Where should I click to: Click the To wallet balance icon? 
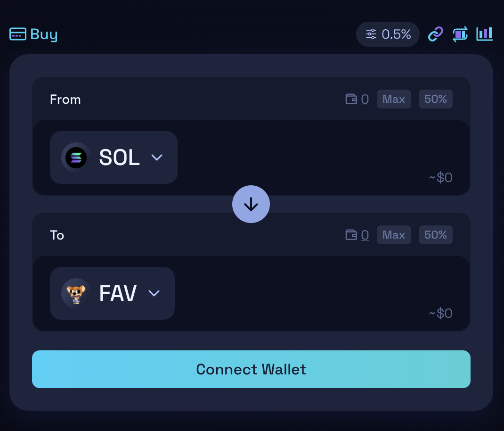(x=351, y=235)
